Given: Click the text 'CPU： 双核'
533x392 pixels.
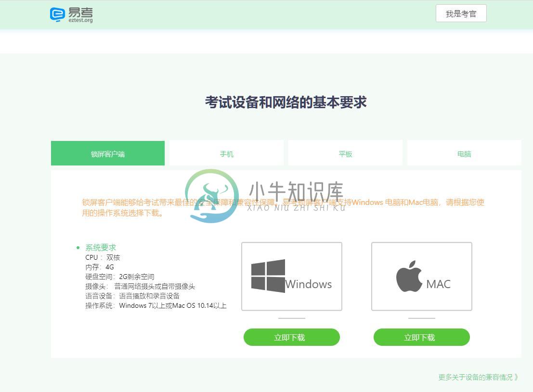Looking at the screenshot, I should pyautogui.click(x=103, y=257).
